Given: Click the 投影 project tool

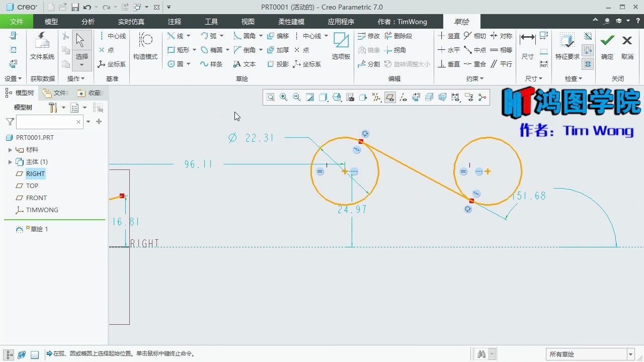Looking at the screenshot, I should point(278,64).
